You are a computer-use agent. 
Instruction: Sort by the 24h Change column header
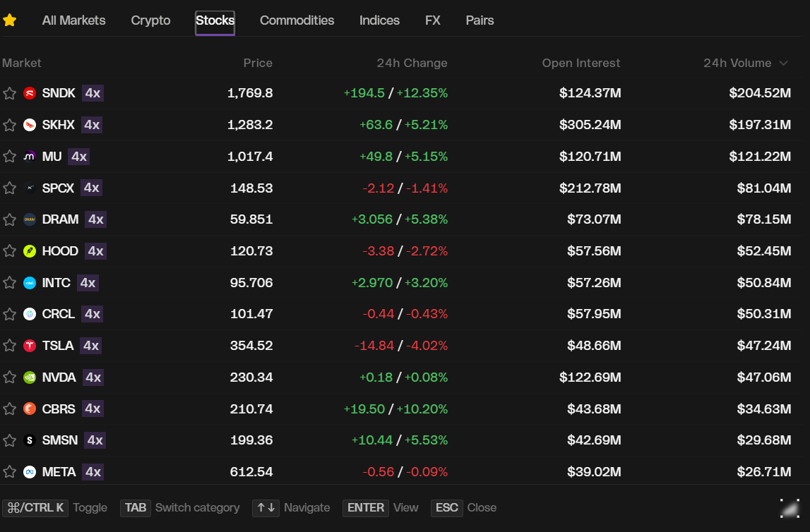tap(412, 63)
